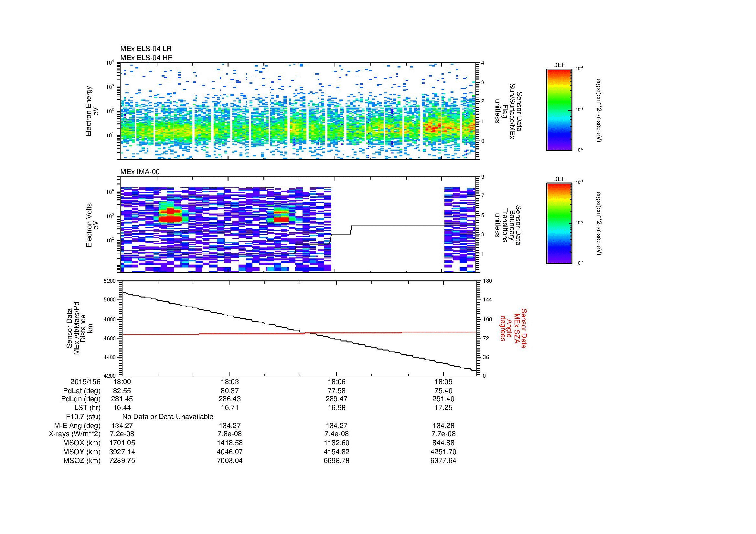Click the lower DEF color bar legend
The height and width of the screenshot is (534, 756).
click(559, 224)
